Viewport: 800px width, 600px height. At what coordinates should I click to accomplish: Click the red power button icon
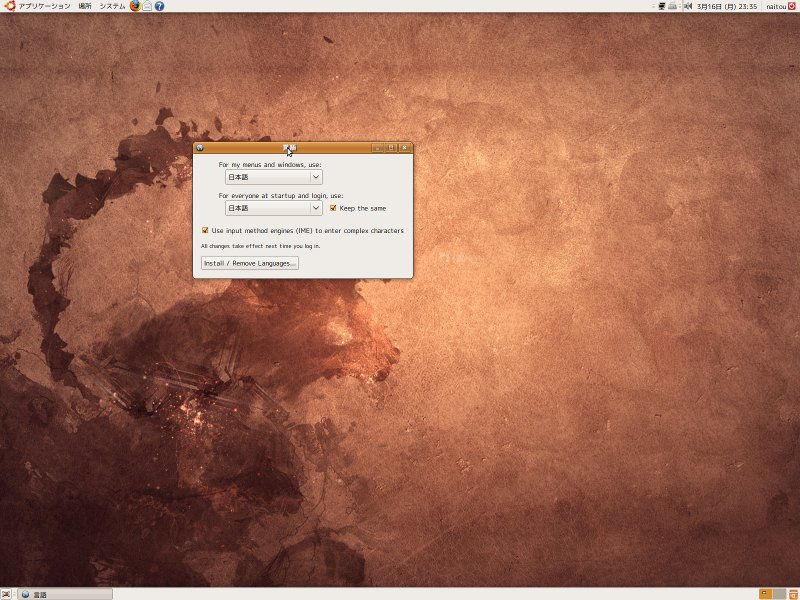tap(793, 6)
